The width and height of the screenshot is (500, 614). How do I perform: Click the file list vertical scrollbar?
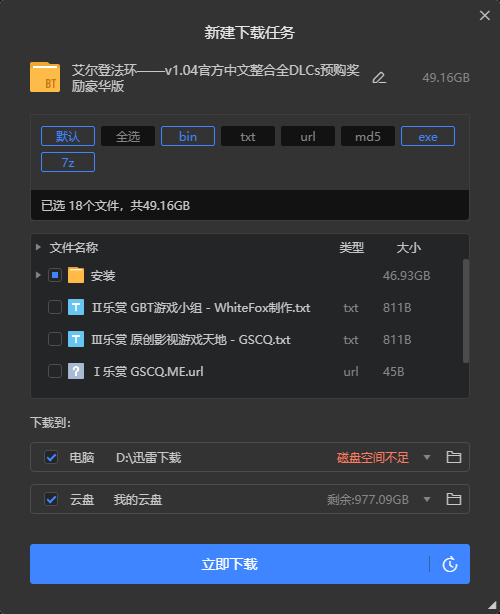coord(466,311)
